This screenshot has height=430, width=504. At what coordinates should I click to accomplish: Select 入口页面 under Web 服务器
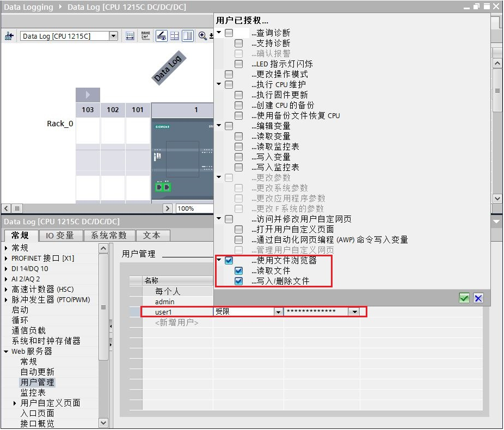38,414
